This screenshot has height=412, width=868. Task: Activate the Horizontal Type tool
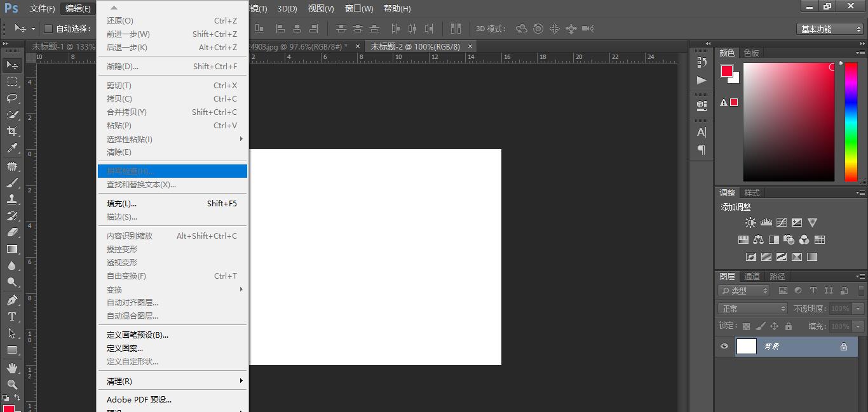tap(12, 317)
